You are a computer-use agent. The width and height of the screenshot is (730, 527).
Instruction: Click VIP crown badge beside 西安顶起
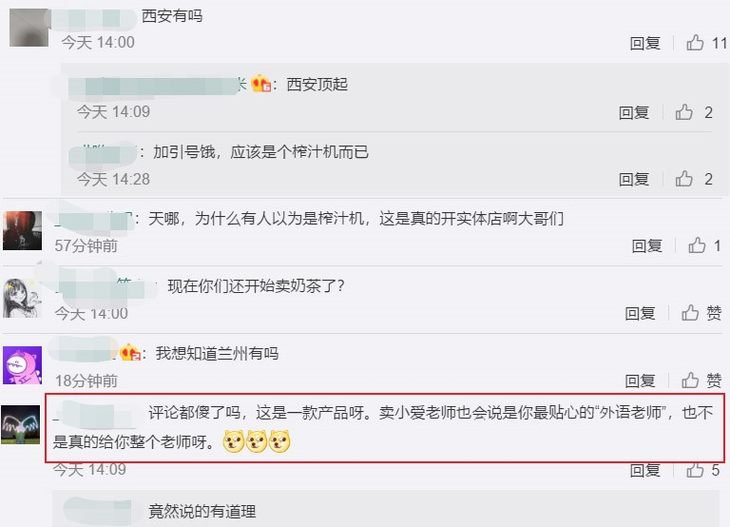click(261, 84)
